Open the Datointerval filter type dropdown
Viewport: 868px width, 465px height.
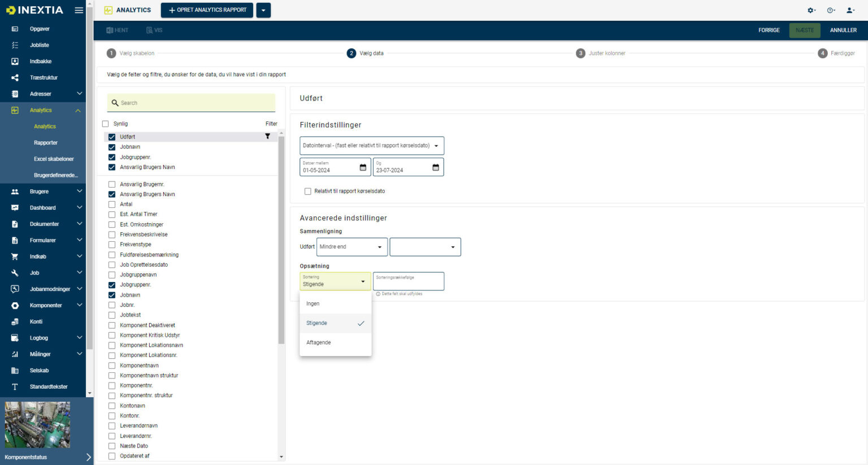point(372,146)
